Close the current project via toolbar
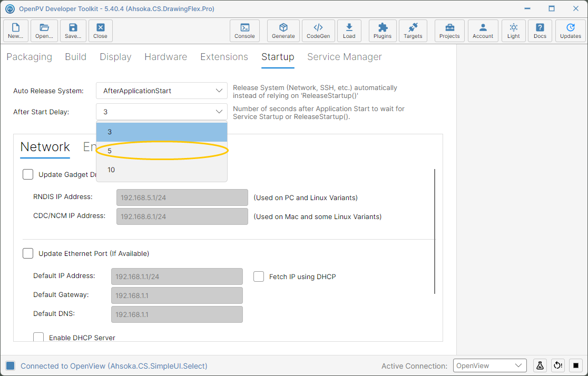Viewport: 588px width, 376px height. 101,31
